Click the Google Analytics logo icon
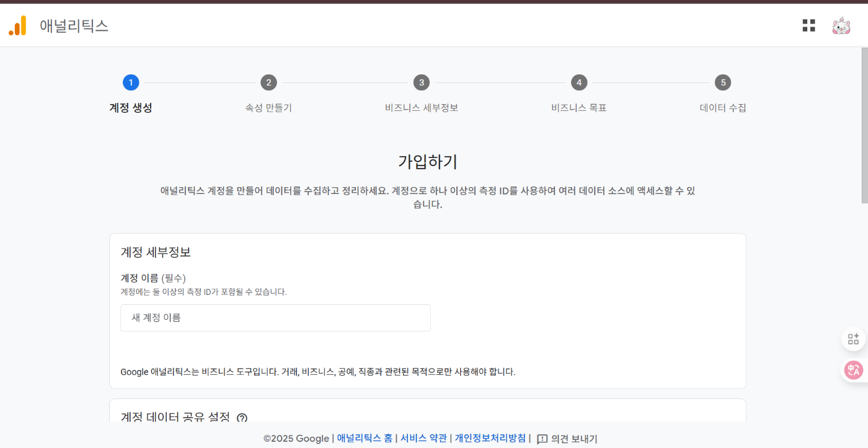Viewport: 868px width, 448px height. [17, 25]
